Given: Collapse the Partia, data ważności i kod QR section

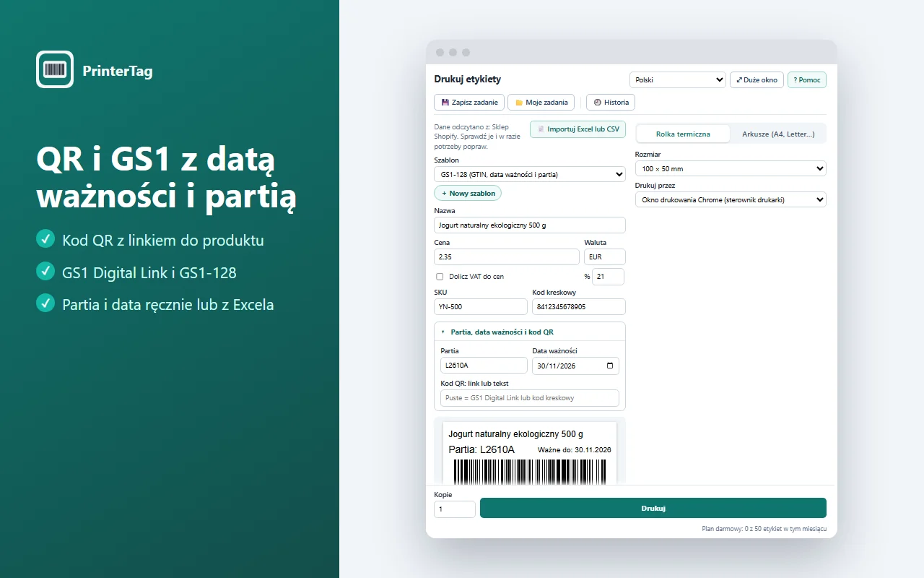Looking at the screenshot, I should click(530, 332).
